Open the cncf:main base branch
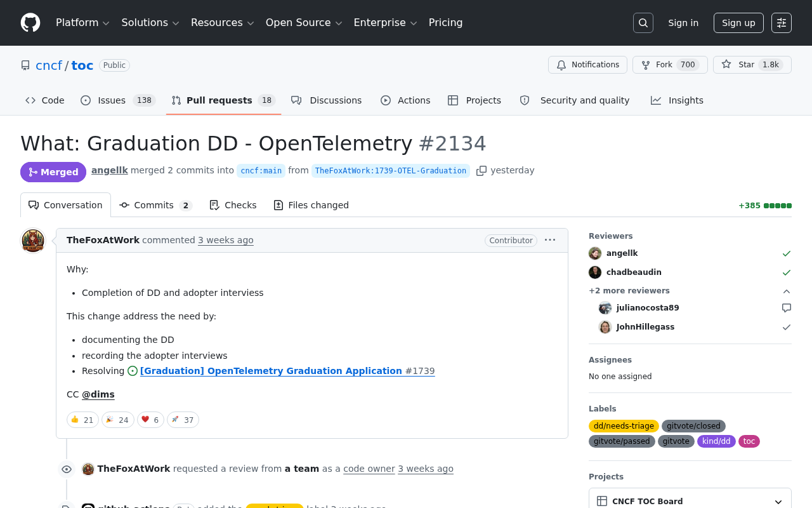The width and height of the screenshot is (812, 508). tap(261, 171)
